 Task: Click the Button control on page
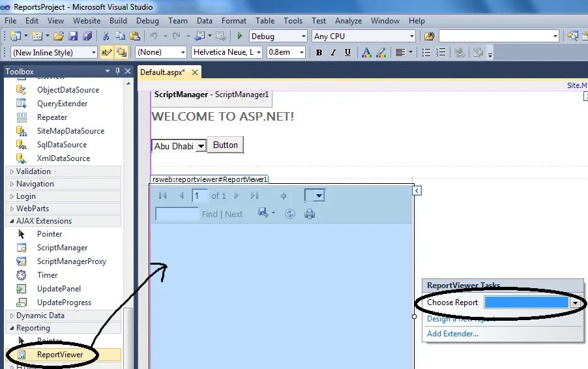coord(226,145)
